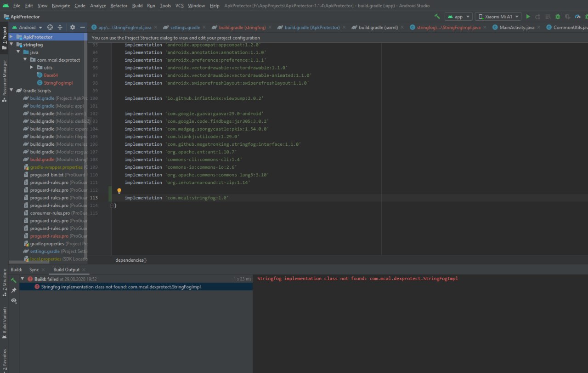588x373 pixels.
Task: Open the app run configuration dropdown
Action: (x=458, y=17)
